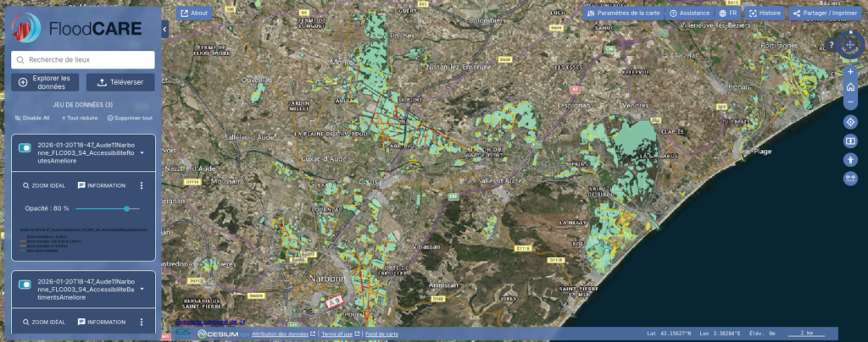Viewport: 868px width, 342px height.
Task: Collapse the side panel with the arrow
Action: tap(165, 29)
